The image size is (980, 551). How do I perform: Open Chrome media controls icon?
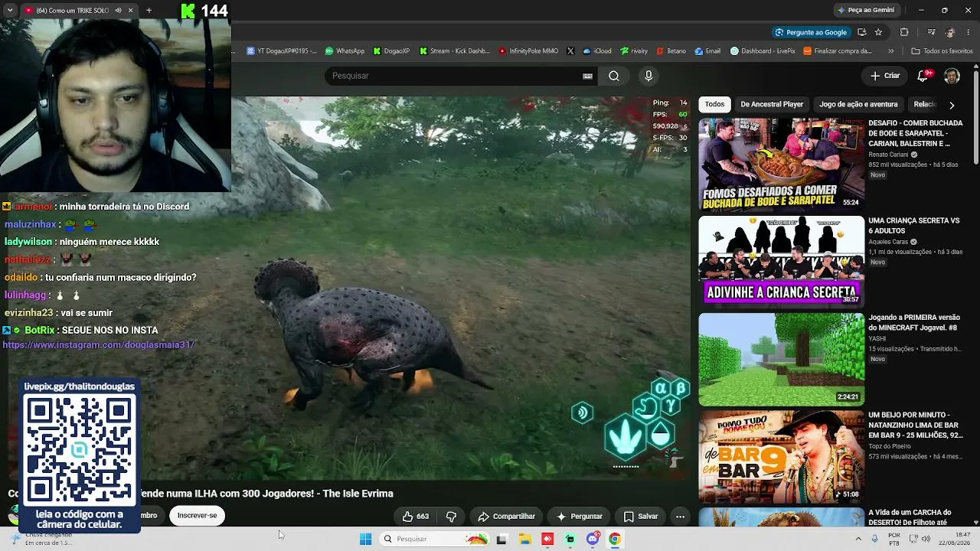click(931, 32)
